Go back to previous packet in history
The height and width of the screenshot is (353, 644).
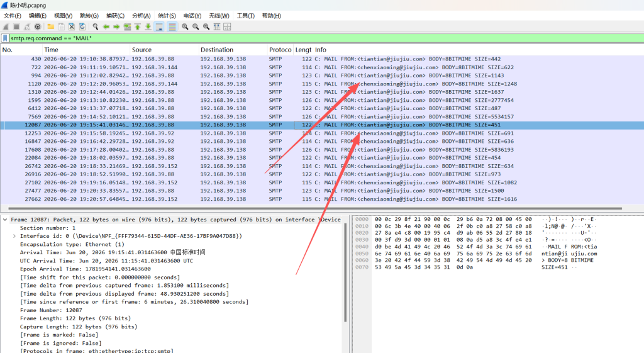point(106,26)
